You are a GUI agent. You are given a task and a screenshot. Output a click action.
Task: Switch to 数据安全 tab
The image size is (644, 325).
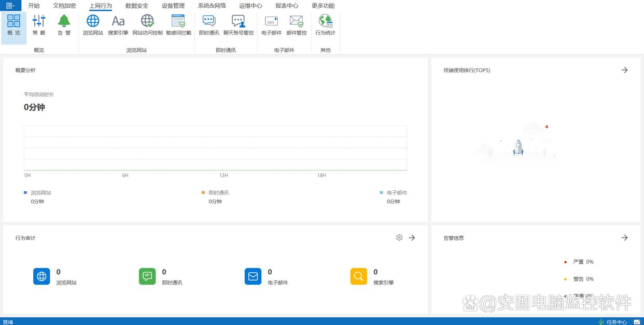click(x=137, y=6)
